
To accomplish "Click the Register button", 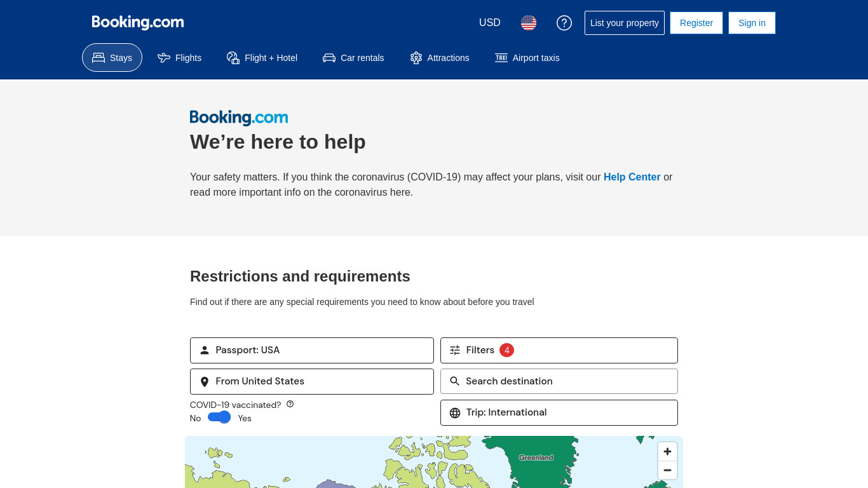I will [696, 23].
